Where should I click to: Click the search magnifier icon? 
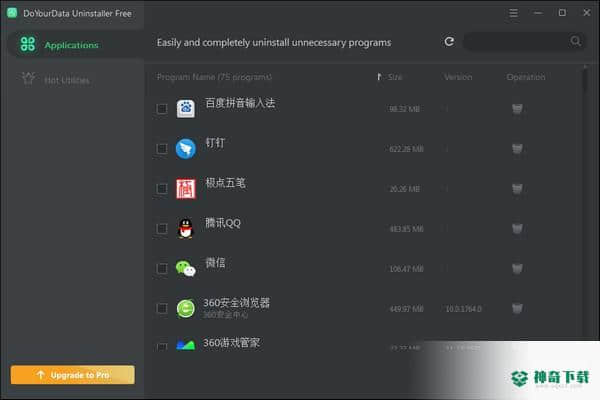pyautogui.click(x=575, y=41)
